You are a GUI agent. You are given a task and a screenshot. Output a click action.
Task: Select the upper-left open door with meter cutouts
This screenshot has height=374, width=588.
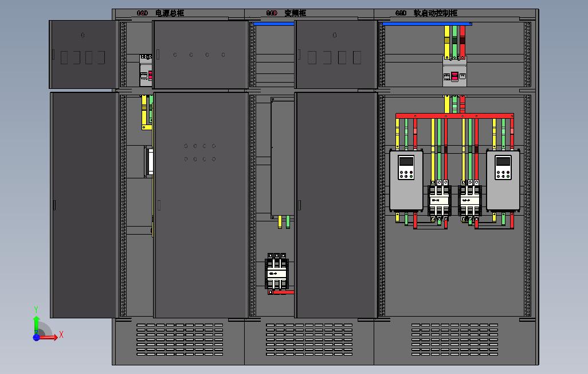[84, 54]
